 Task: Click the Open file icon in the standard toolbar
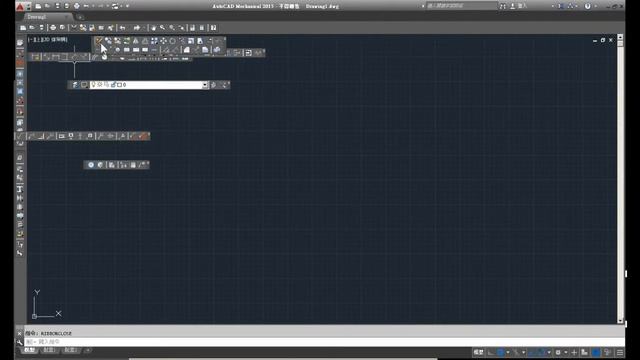32,28
